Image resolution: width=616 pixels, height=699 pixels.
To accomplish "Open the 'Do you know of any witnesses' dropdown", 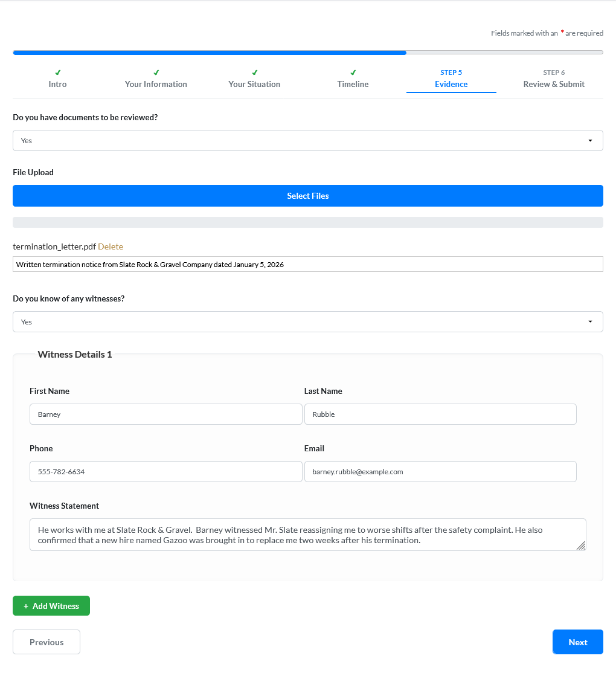I will coord(308,321).
